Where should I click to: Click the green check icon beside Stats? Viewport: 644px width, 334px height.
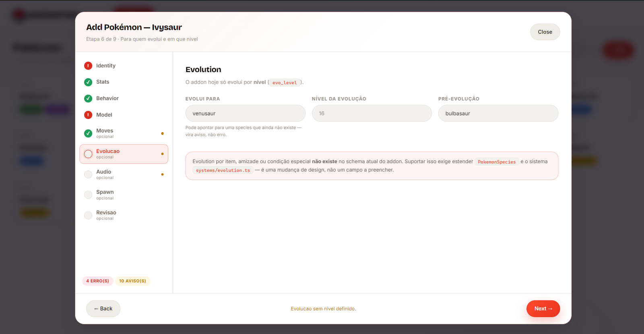pos(88,82)
